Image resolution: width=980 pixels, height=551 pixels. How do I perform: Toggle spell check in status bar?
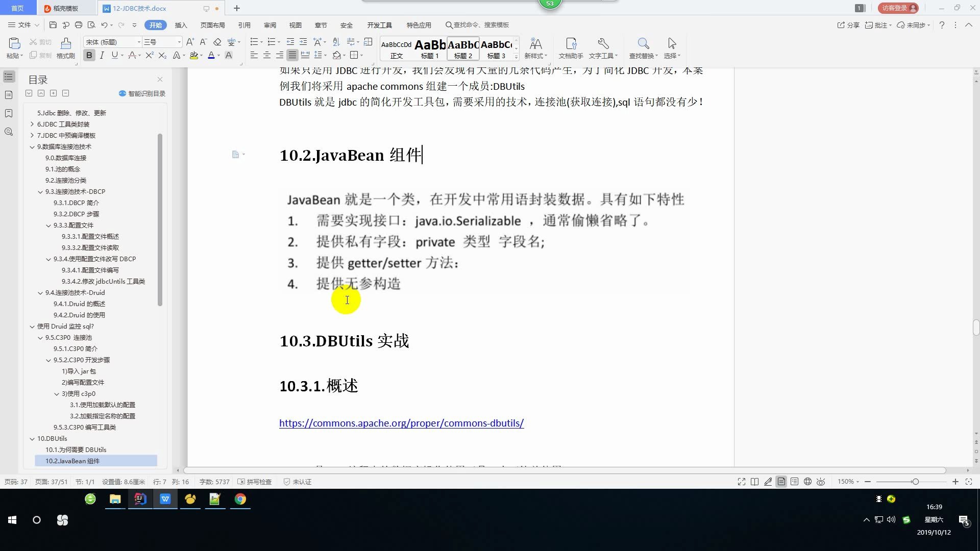pyautogui.click(x=255, y=482)
